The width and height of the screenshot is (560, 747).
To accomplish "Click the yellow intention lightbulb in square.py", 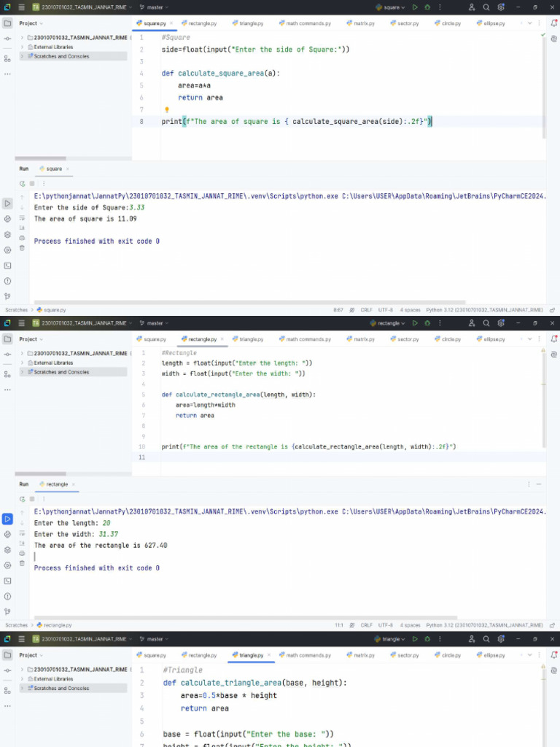I will click(x=167, y=109).
